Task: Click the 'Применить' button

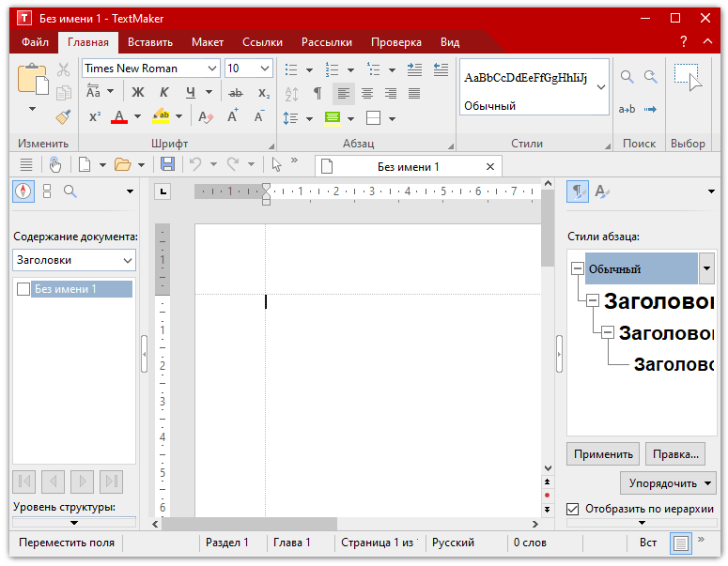Action: coord(603,454)
